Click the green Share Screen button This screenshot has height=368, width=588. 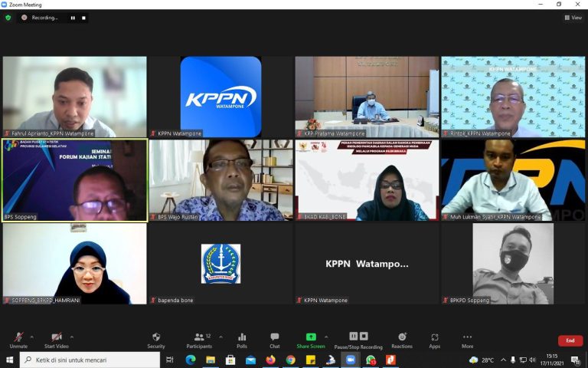coord(311,340)
